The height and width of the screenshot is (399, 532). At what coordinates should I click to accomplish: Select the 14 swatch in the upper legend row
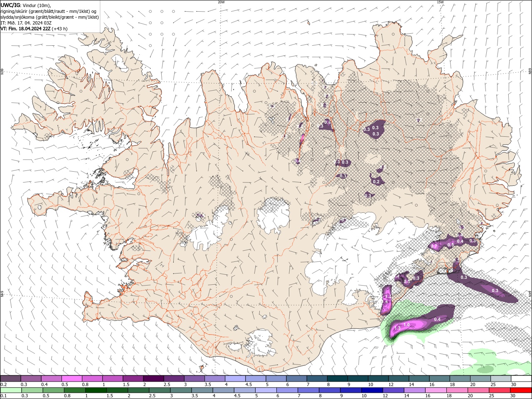pyautogui.click(x=419, y=379)
